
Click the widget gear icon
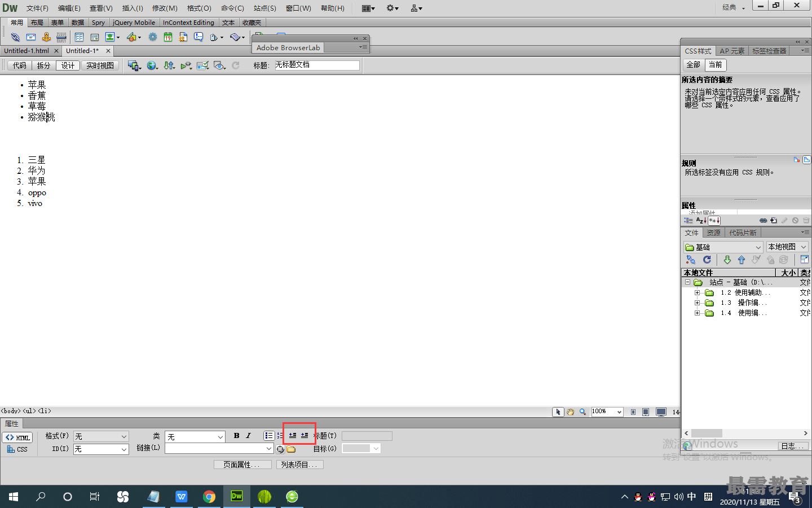[x=153, y=37]
